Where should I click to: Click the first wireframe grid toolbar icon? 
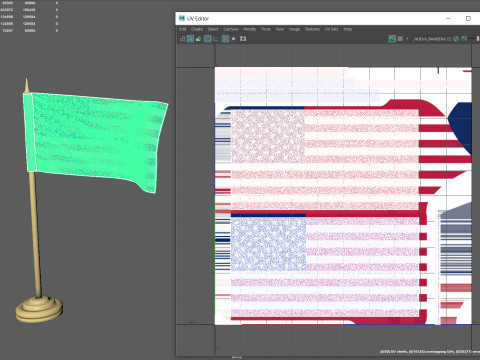[x=182, y=39]
